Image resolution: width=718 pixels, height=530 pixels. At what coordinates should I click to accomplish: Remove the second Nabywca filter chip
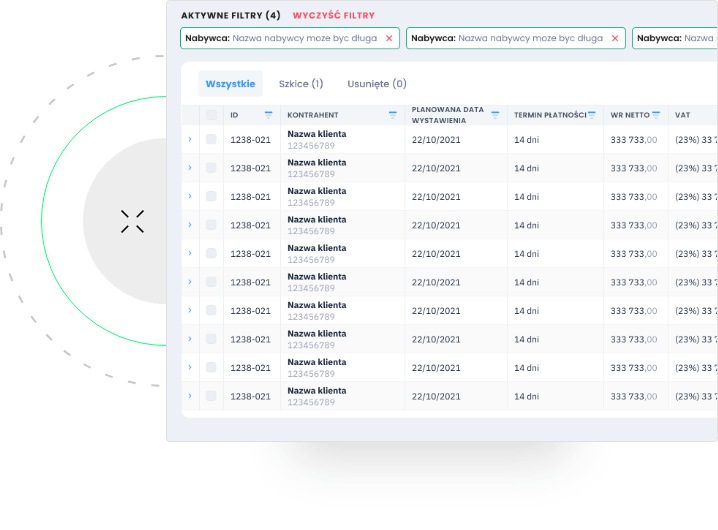tap(615, 38)
